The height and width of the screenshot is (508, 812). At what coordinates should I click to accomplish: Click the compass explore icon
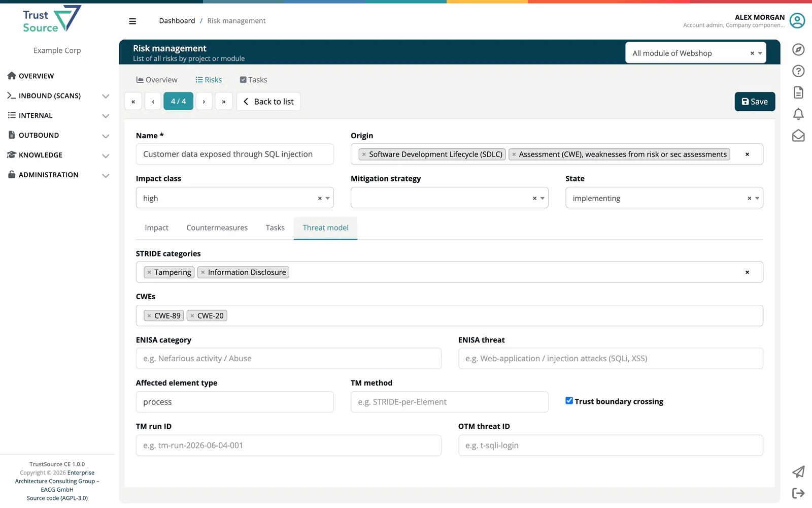[798, 49]
